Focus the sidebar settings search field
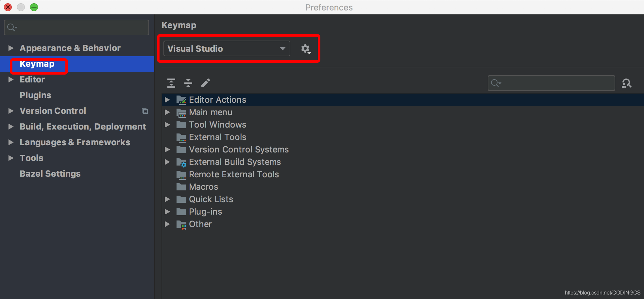 (76, 27)
